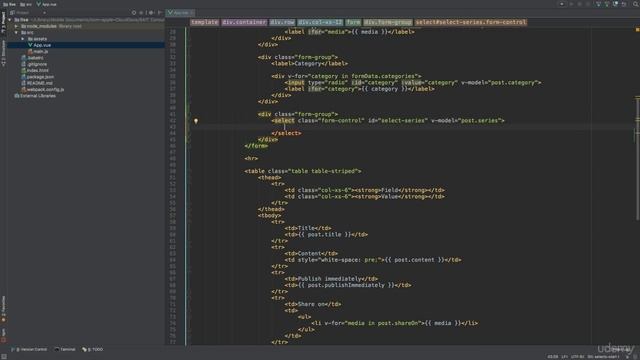Click the 'div.container' breadcrumb
The height and width of the screenshot is (360, 640).
244,22
